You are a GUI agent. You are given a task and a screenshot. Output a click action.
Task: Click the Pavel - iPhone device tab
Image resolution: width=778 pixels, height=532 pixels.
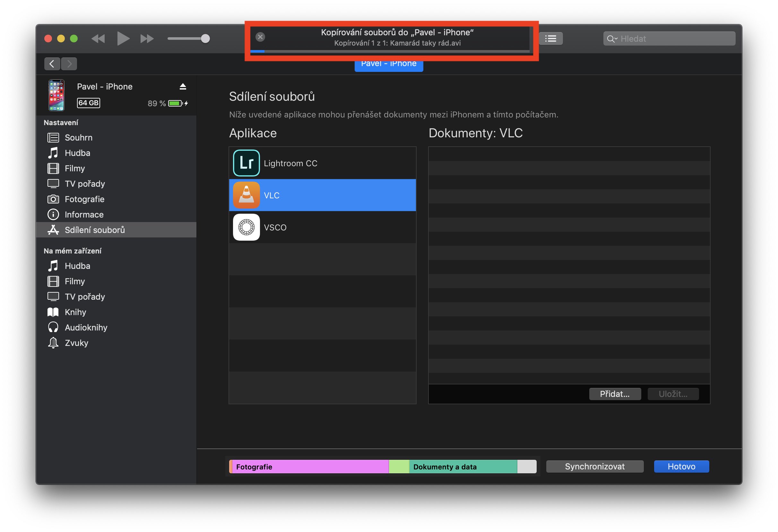pyautogui.click(x=389, y=65)
